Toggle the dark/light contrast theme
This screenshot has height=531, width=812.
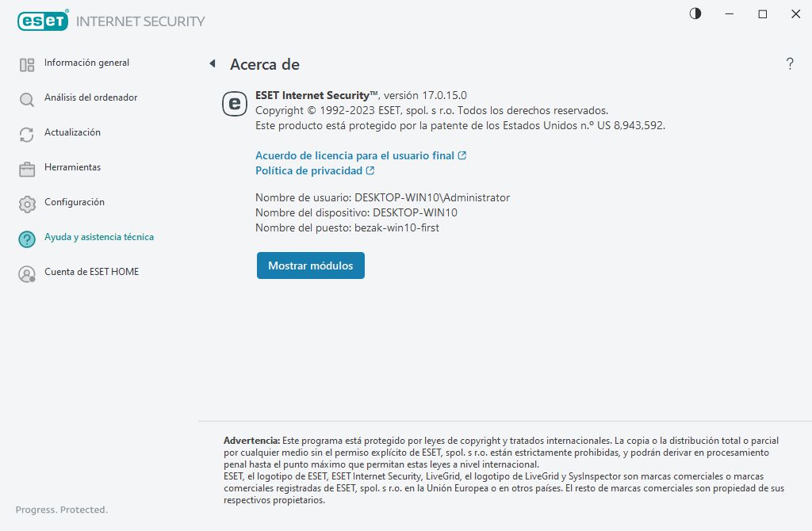point(695,13)
